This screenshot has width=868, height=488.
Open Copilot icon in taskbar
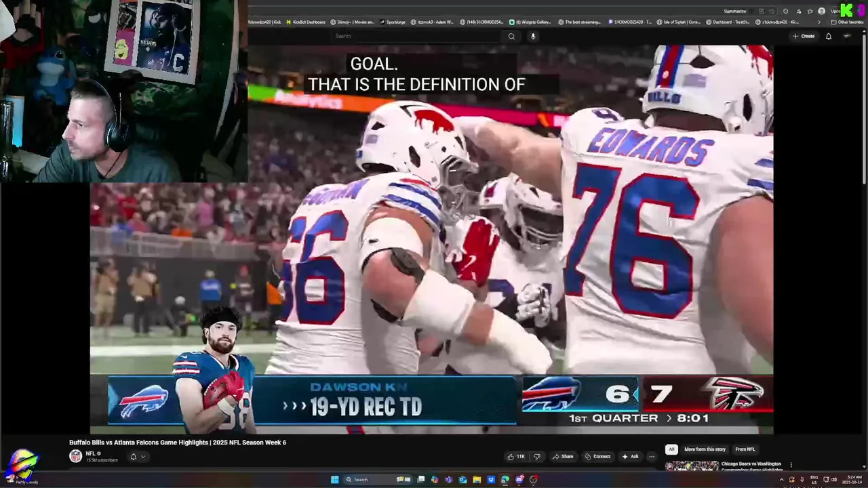click(435, 479)
